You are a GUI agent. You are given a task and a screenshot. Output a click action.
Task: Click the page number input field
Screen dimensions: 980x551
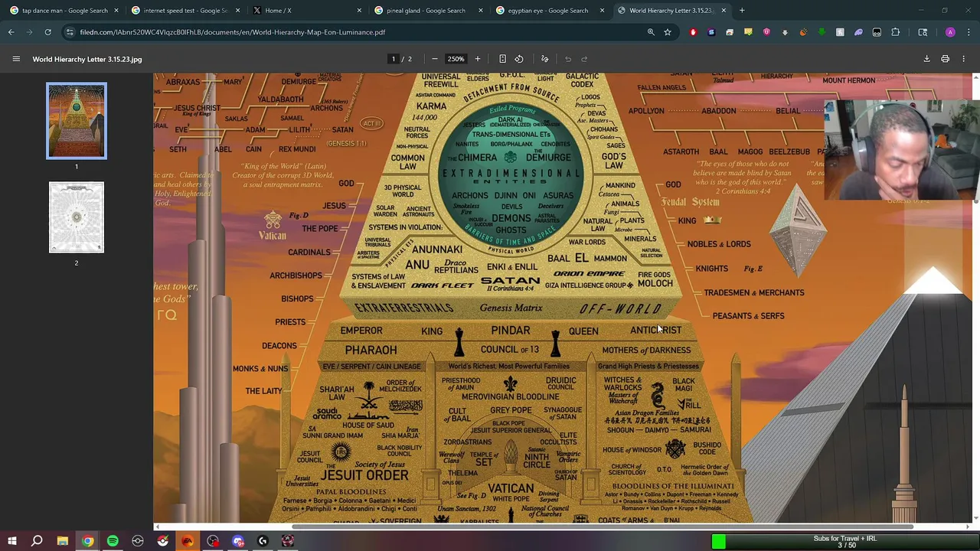[394, 59]
